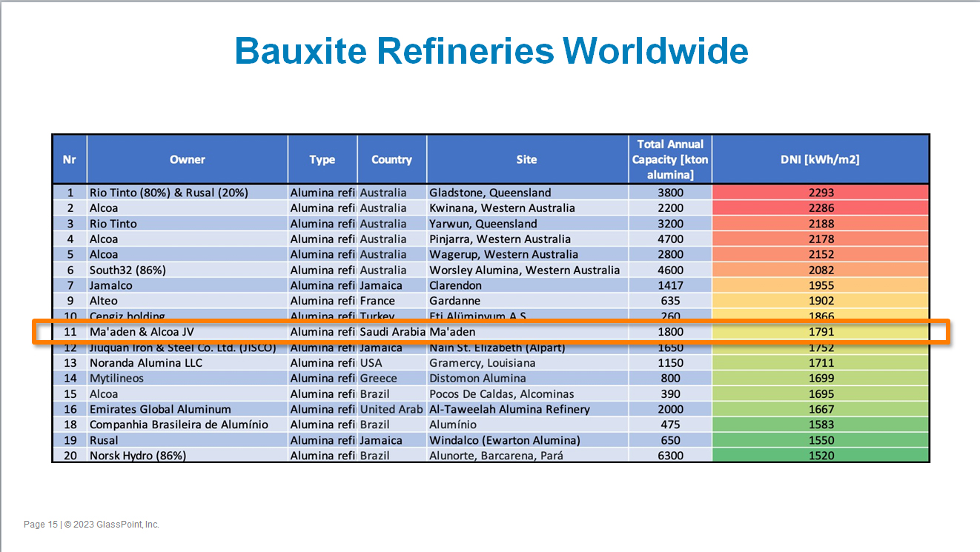Click the red DNI cell showing 2293

pos(821,193)
